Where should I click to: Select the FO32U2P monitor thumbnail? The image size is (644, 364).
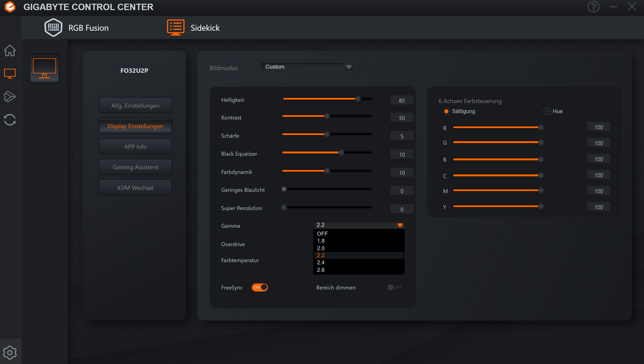pos(45,68)
